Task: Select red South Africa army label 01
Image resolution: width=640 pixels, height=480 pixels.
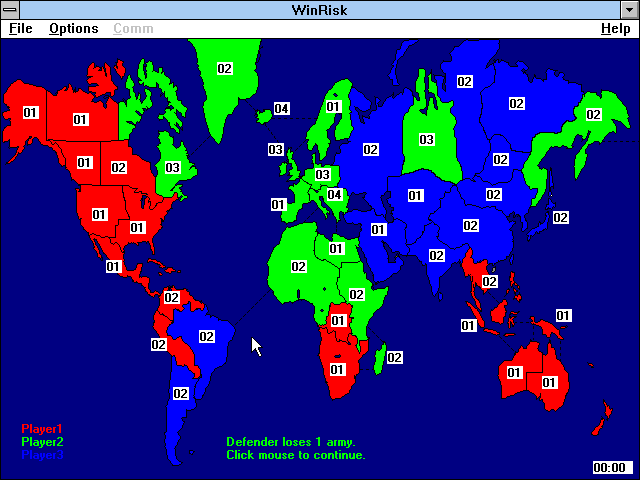Action: 337,369
